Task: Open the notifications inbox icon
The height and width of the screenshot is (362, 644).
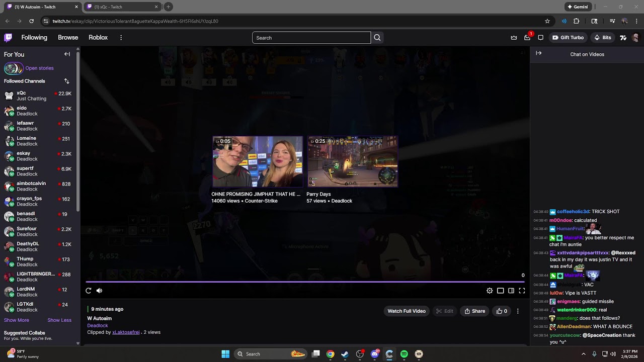Action: click(x=527, y=38)
